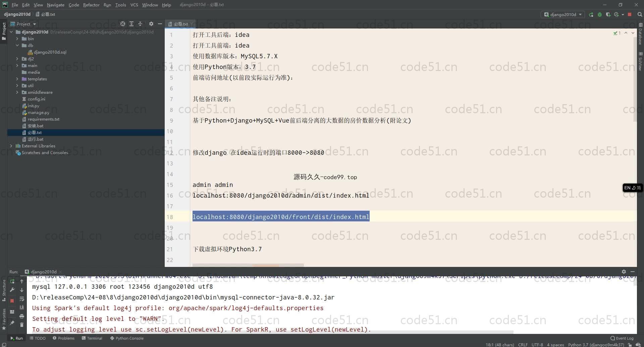Change UTF-8 file encoding
644x347 pixels.
pyautogui.click(x=537, y=345)
